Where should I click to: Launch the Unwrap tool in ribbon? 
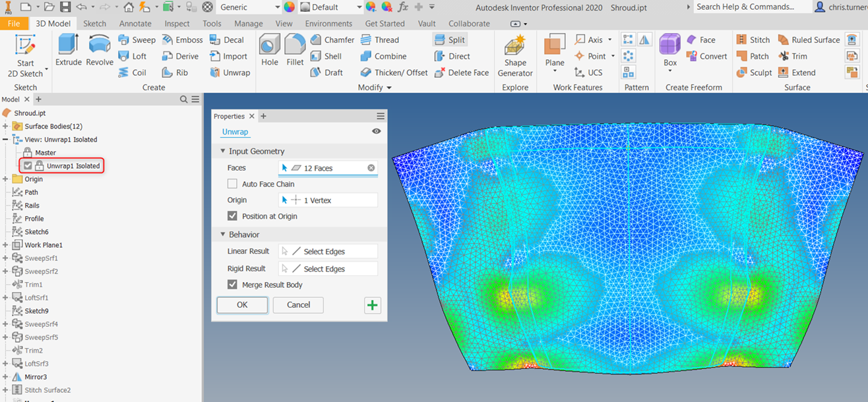pyautogui.click(x=230, y=72)
